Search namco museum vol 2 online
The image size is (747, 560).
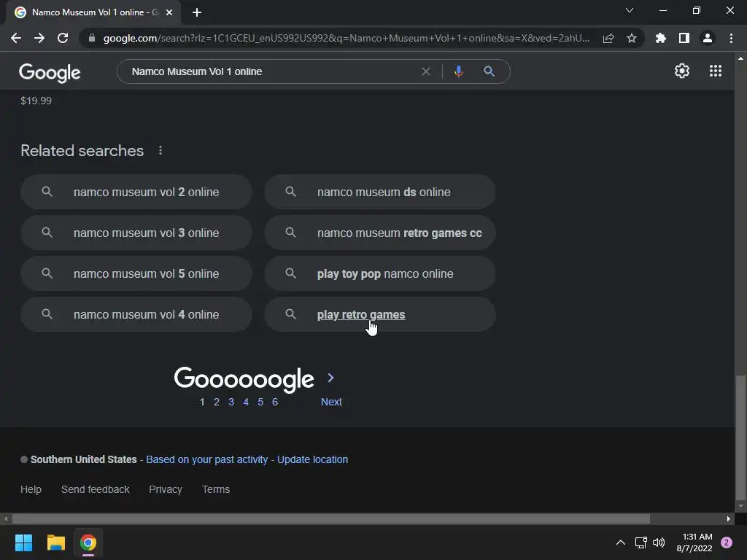point(136,192)
